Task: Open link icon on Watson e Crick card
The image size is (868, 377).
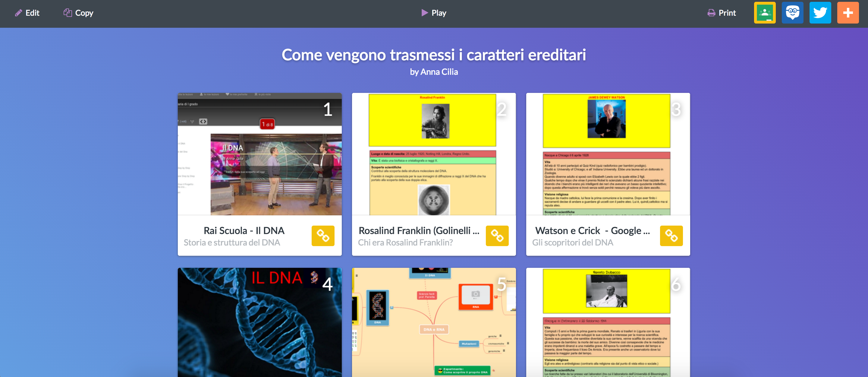Action: pyautogui.click(x=671, y=236)
